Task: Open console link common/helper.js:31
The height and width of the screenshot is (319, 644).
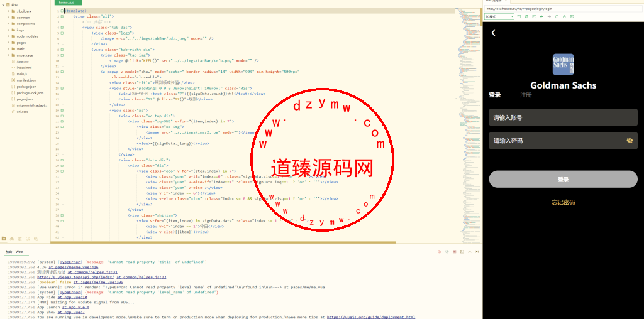Action: pyautogui.click(x=92, y=272)
